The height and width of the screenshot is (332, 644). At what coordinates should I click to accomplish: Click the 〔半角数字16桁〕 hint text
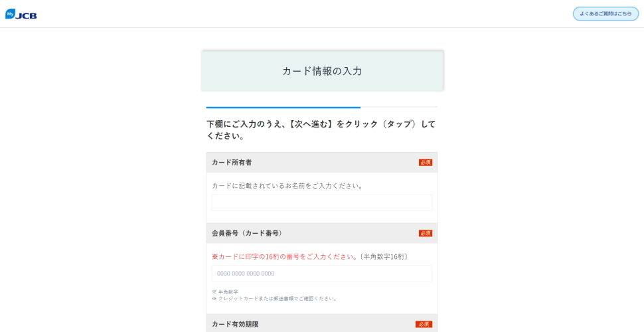[x=384, y=256]
